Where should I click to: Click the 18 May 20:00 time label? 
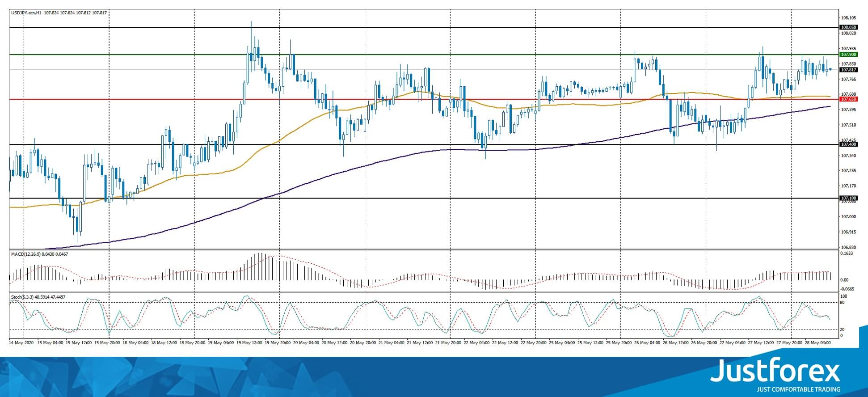coord(193,342)
